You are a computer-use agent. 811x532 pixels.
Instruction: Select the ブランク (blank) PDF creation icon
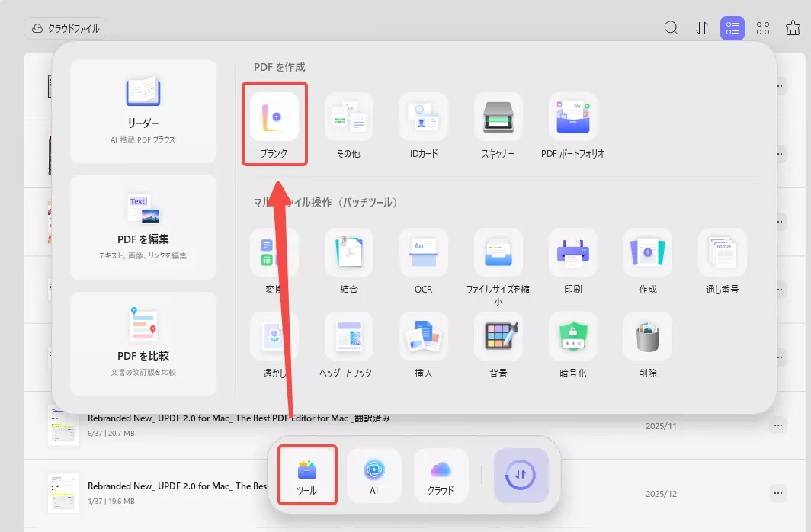coord(274,122)
